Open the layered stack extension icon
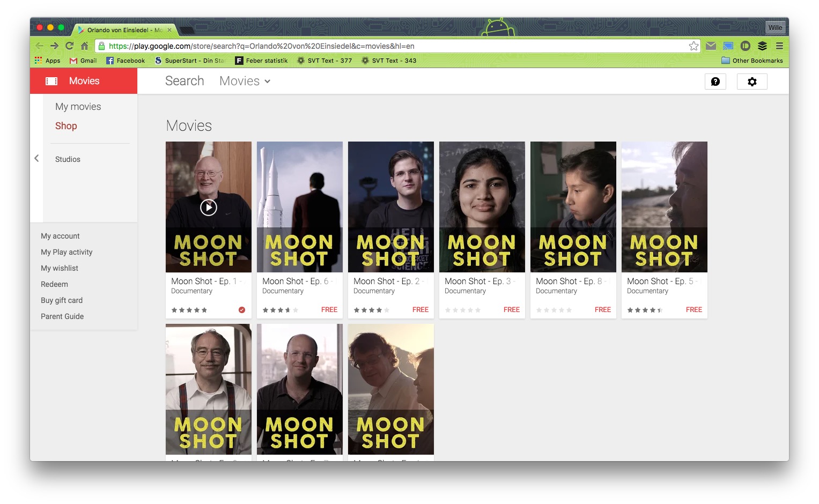819x504 pixels. (x=762, y=46)
